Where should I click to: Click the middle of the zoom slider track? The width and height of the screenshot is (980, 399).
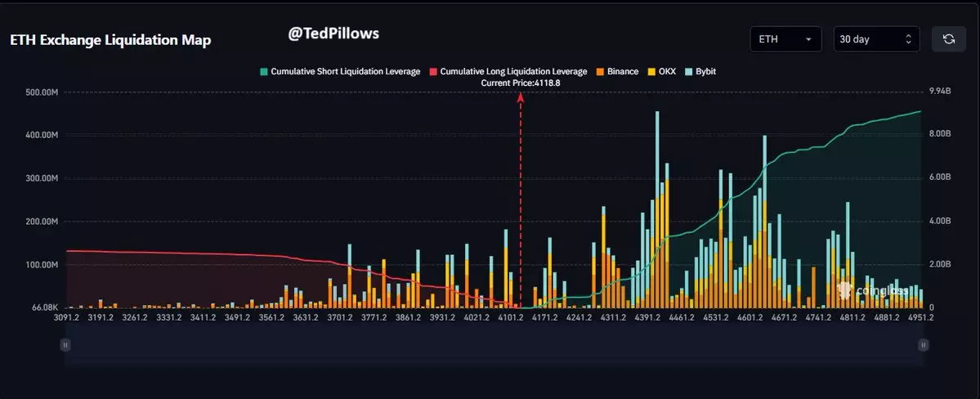coord(494,345)
